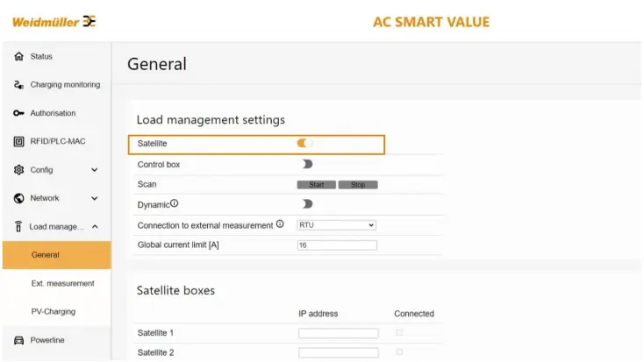Click info icon beside external measurement
The width and height of the screenshot is (644, 362).
[280, 224]
